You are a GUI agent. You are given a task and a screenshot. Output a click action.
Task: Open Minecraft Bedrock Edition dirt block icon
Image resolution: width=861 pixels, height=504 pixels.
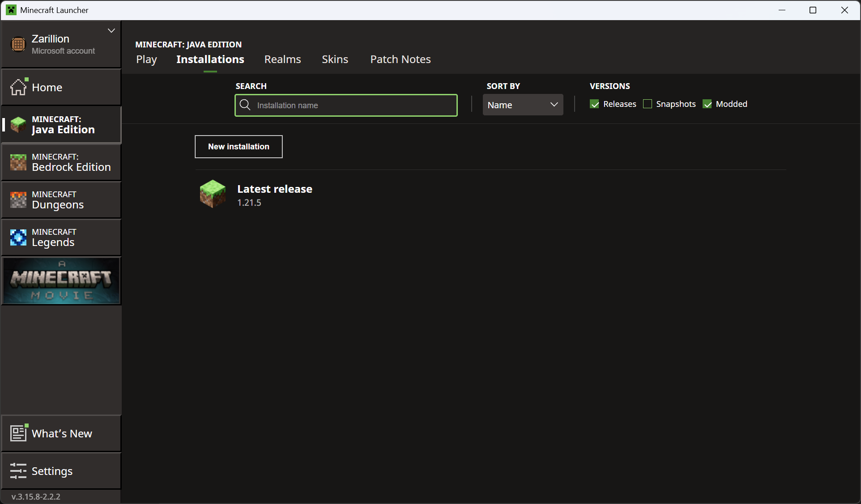click(18, 162)
